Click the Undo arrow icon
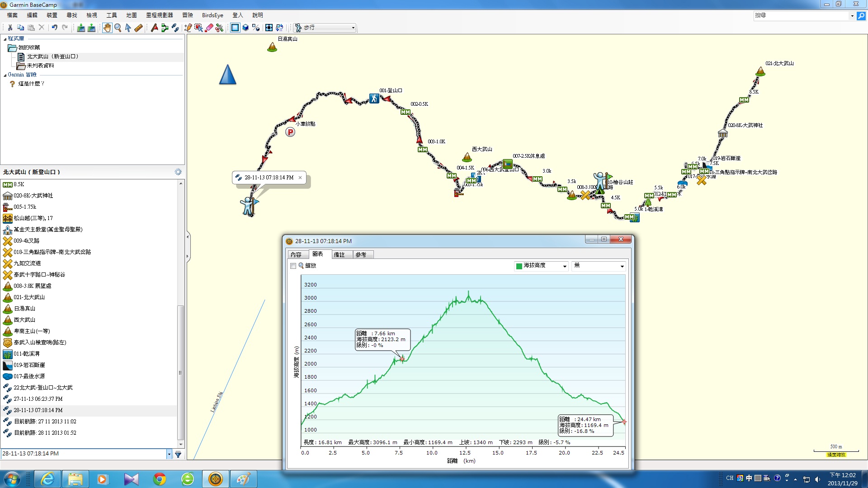 (x=54, y=28)
